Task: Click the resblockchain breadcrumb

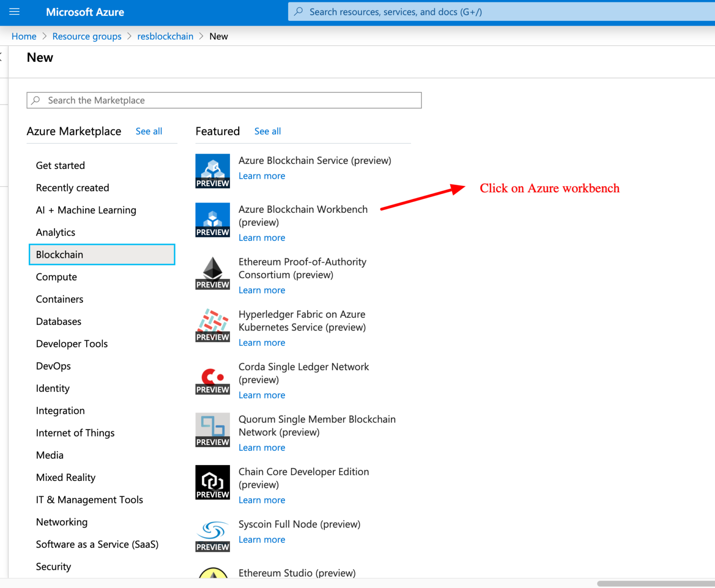Action: point(165,36)
